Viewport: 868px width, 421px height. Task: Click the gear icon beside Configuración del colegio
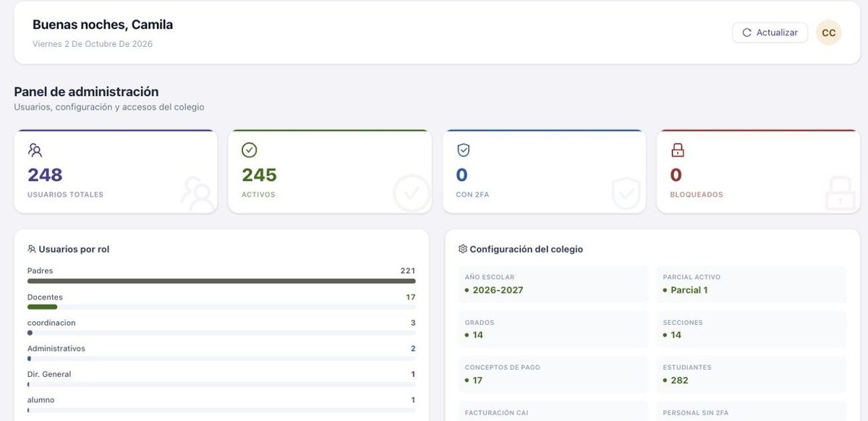pyautogui.click(x=463, y=249)
